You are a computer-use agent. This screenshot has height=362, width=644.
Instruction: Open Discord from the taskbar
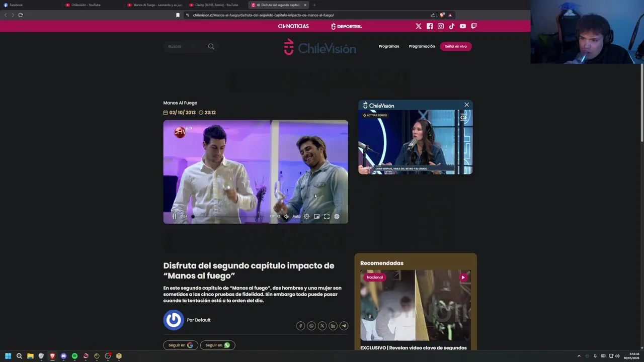(x=63, y=356)
